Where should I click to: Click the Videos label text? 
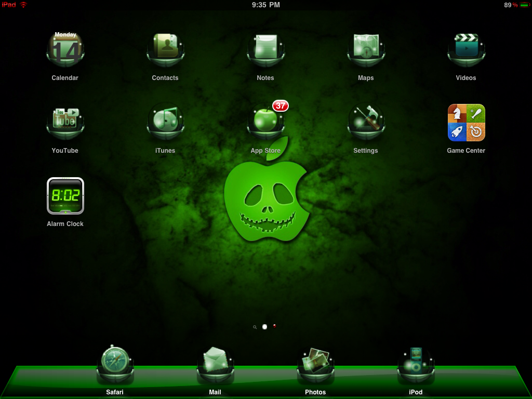[466, 78]
